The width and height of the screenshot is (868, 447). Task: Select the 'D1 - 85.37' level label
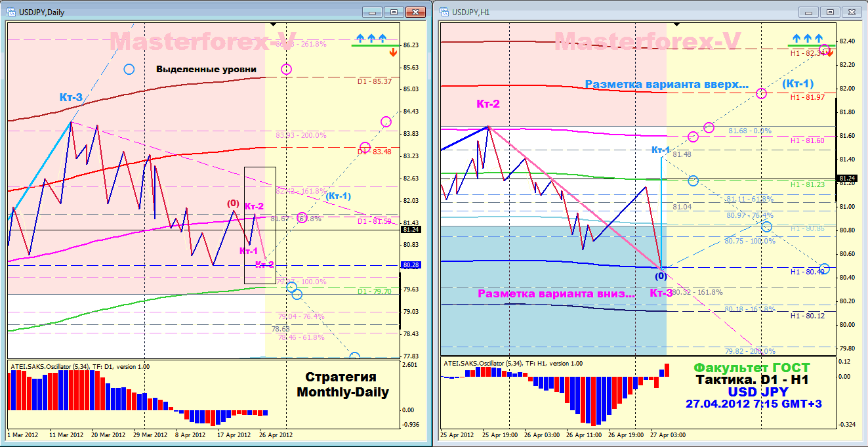click(x=375, y=81)
